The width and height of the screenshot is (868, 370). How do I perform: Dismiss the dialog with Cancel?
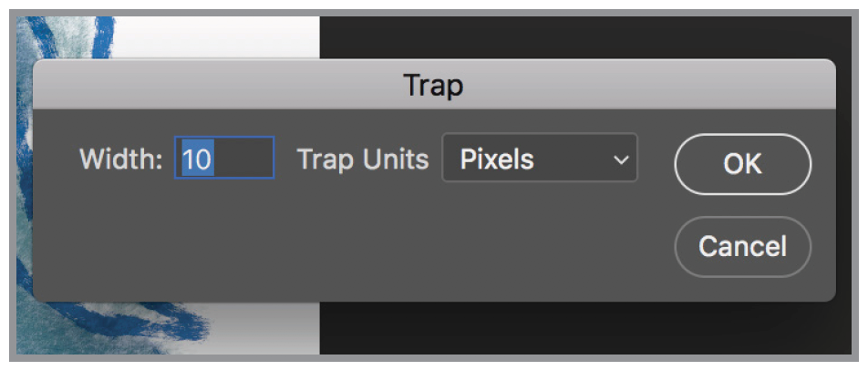(x=742, y=246)
